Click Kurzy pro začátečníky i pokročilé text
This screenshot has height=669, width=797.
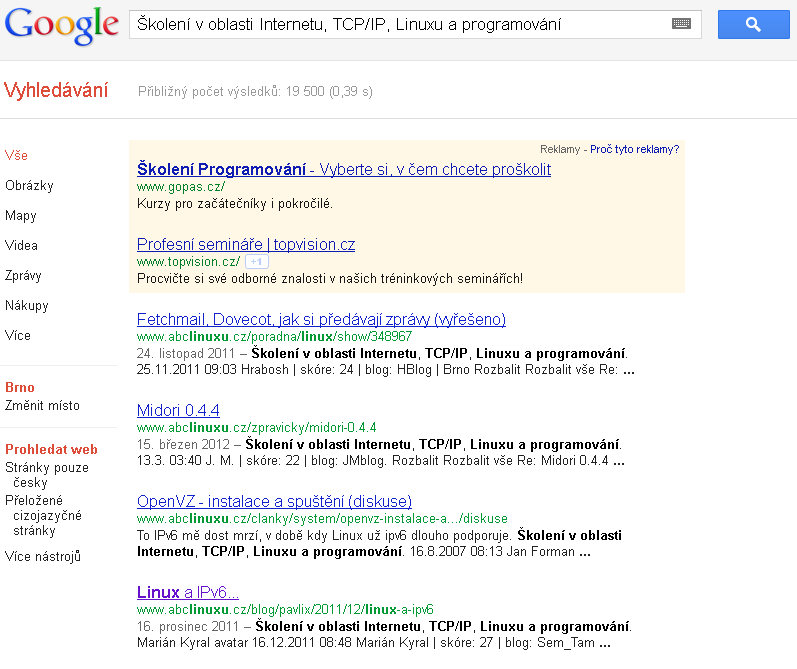tap(235, 204)
